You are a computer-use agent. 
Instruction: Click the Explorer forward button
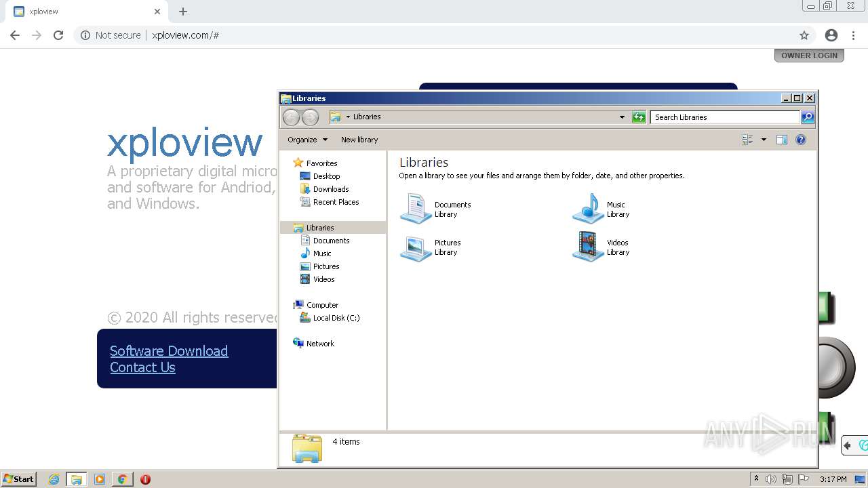[310, 117]
